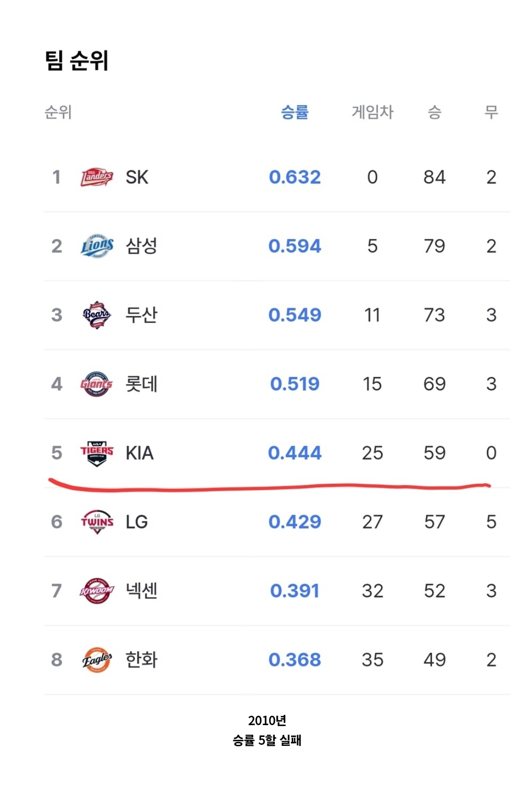
Task: Click the Doosan Bears team logo
Action: (x=97, y=315)
